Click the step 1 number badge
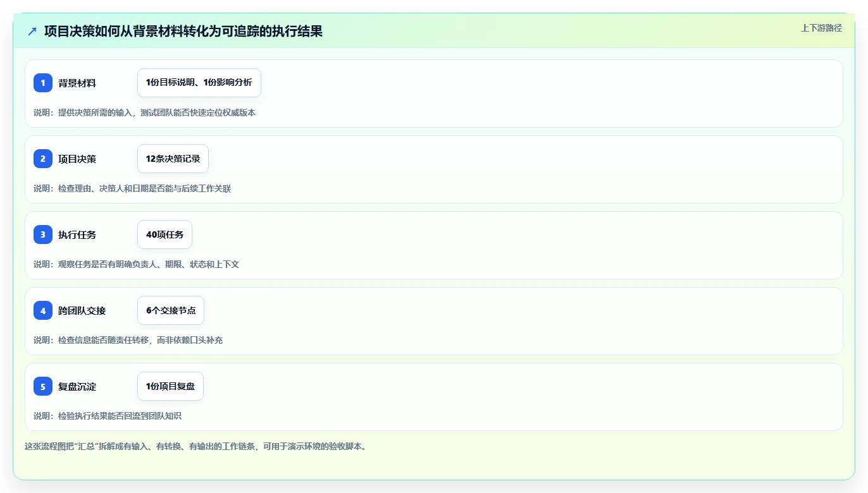Image resolution: width=868 pixels, height=493 pixels. pyautogui.click(x=43, y=83)
